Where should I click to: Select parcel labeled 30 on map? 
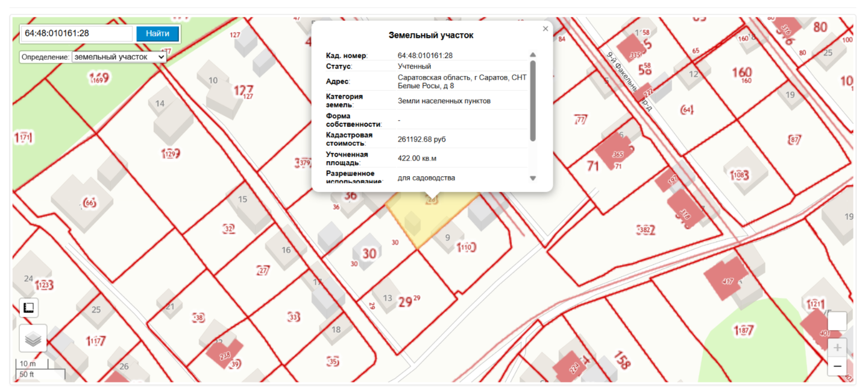pyautogui.click(x=369, y=254)
